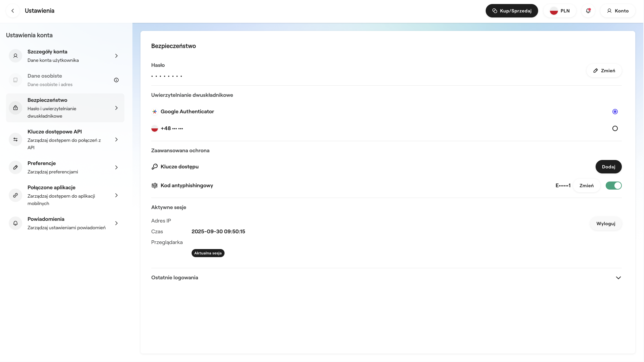Click the pencil icon for Preferencje

pyautogui.click(x=15, y=167)
